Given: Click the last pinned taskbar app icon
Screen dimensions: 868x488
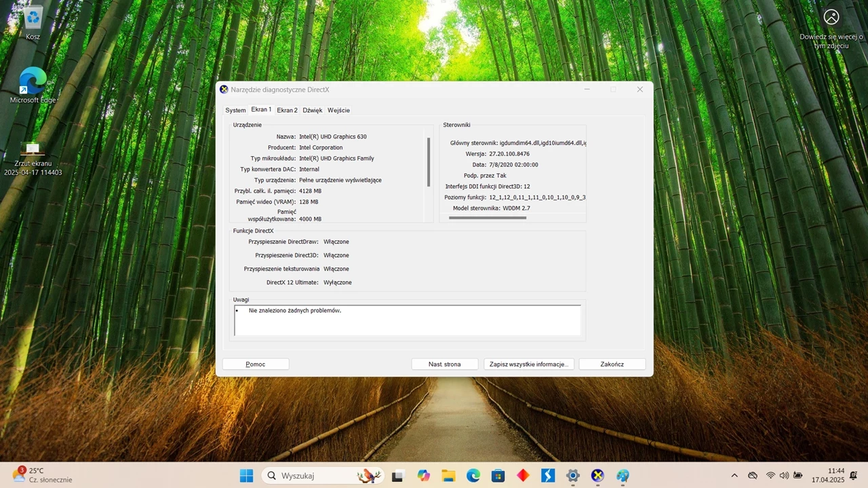Looking at the screenshot, I should 623,476.
